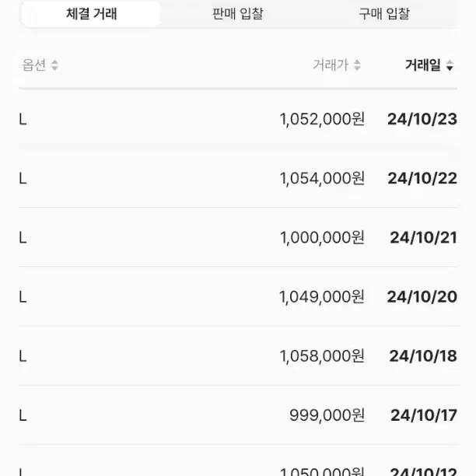This screenshot has width=476, height=476.
Task: Click the 999,000원 price entry
Action: pyautogui.click(x=327, y=415)
